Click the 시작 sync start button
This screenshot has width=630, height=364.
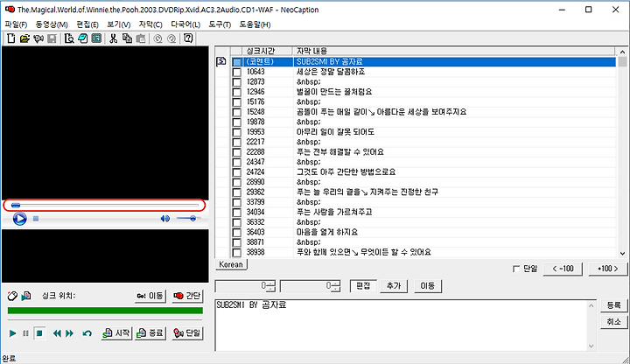[x=116, y=333]
